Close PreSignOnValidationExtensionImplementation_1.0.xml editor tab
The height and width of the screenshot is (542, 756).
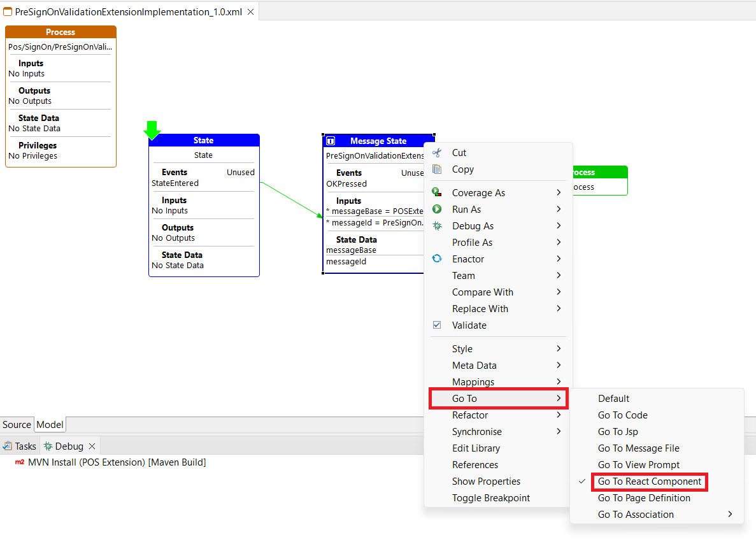[250, 11]
